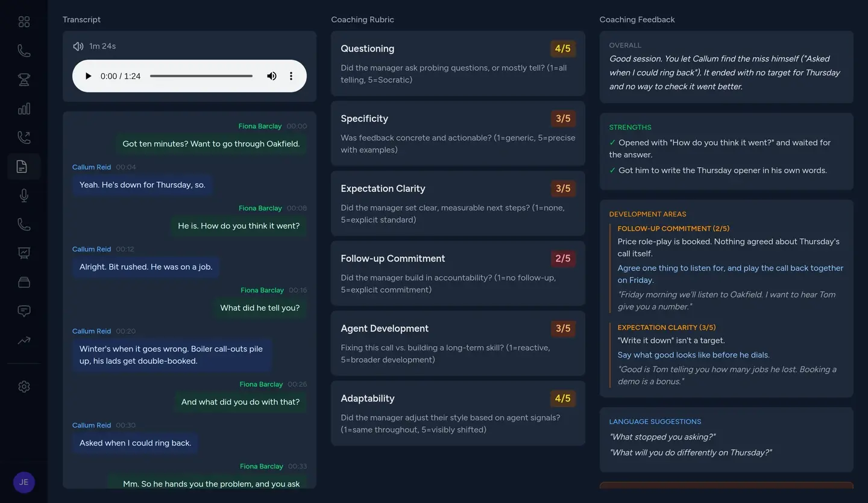
Task: Click the Specificity rubric heading
Action: click(364, 119)
